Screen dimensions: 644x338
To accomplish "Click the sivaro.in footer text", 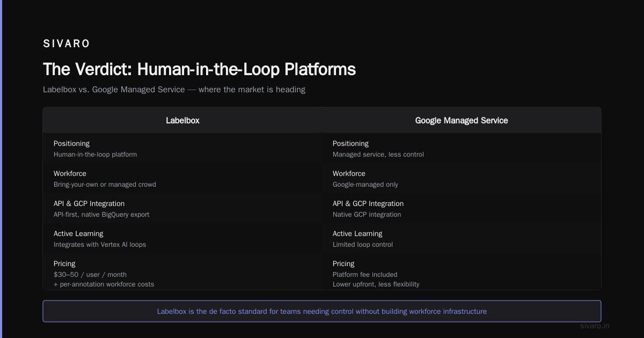I will pos(595,326).
